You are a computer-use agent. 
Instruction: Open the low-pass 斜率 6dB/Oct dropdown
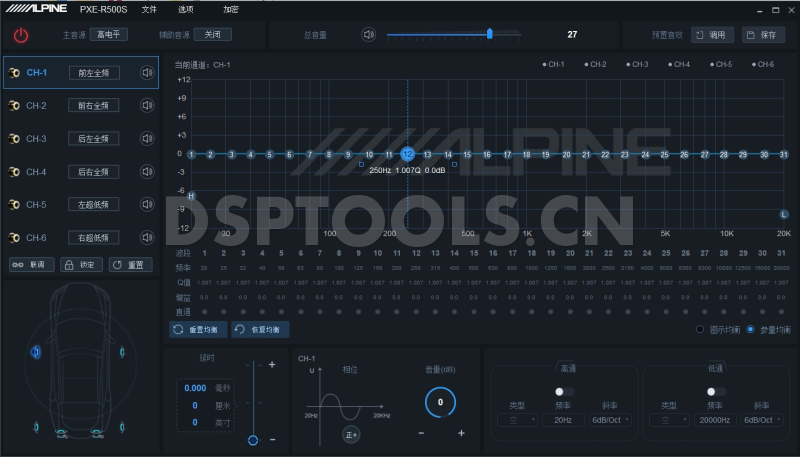[762, 420]
